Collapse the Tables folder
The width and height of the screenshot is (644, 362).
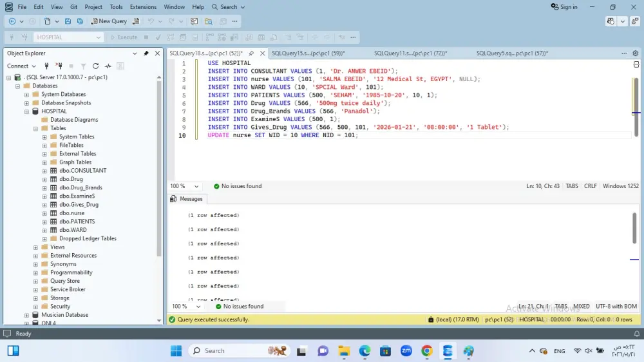35,128
